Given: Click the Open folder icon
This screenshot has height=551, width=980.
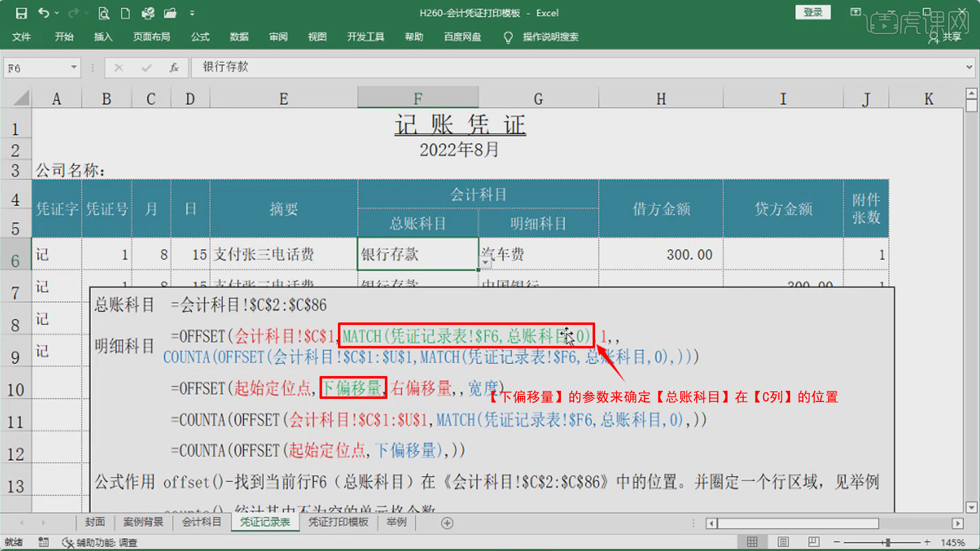Looking at the screenshot, I should tap(170, 13).
